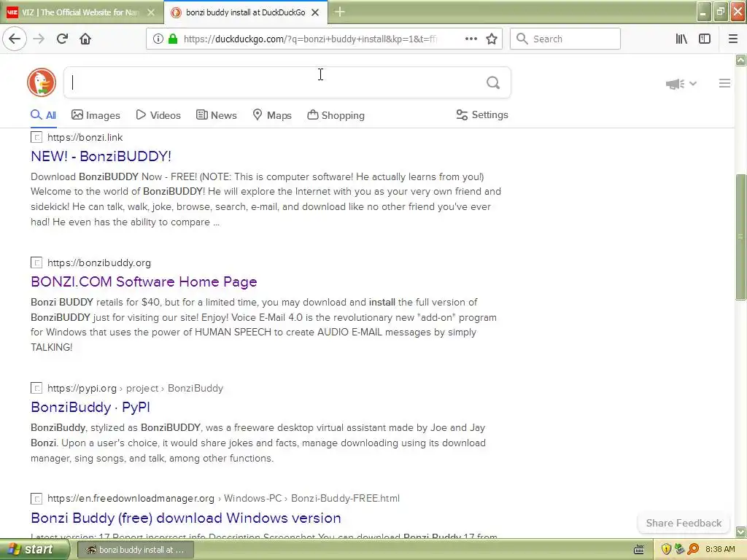Click the green secure padlock icon
747x560 pixels.
(173, 39)
